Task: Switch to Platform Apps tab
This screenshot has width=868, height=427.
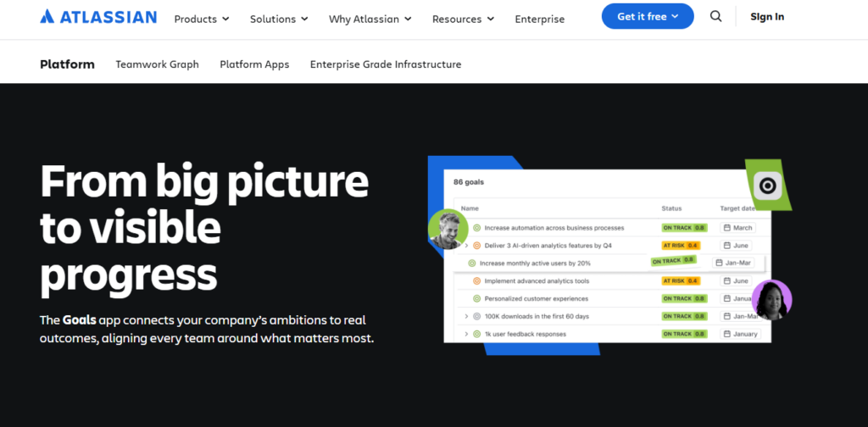Action: click(254, 64)
